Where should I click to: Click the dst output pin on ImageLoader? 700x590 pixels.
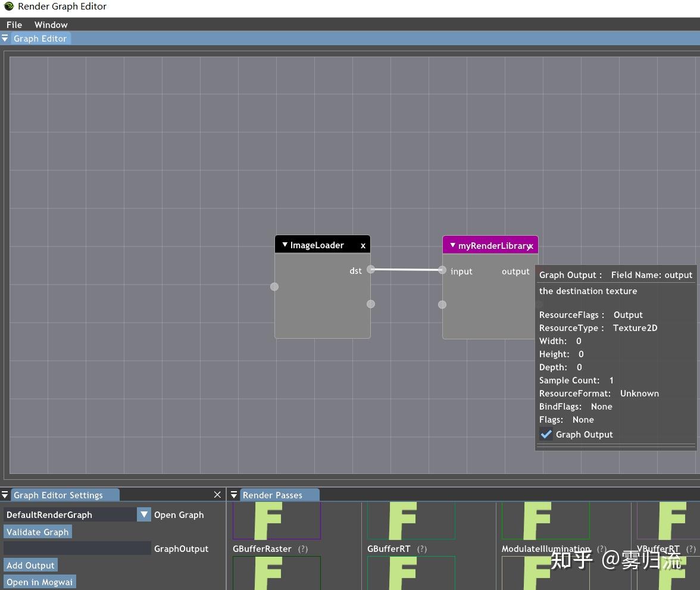370,269
